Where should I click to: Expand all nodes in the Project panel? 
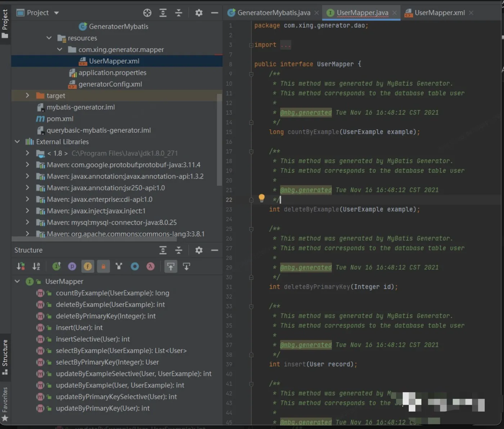coord(163,13)
